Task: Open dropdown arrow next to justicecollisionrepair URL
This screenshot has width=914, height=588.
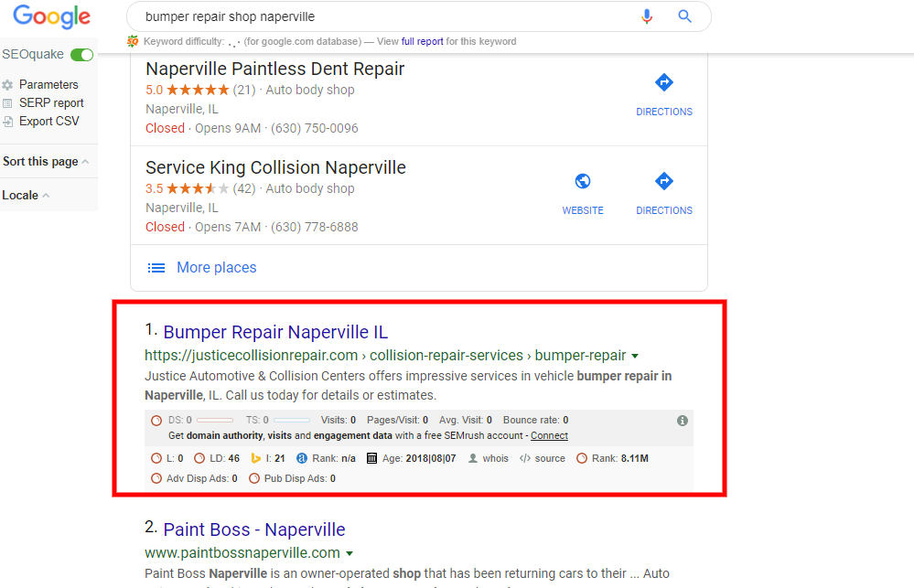Action: point(635,356)
